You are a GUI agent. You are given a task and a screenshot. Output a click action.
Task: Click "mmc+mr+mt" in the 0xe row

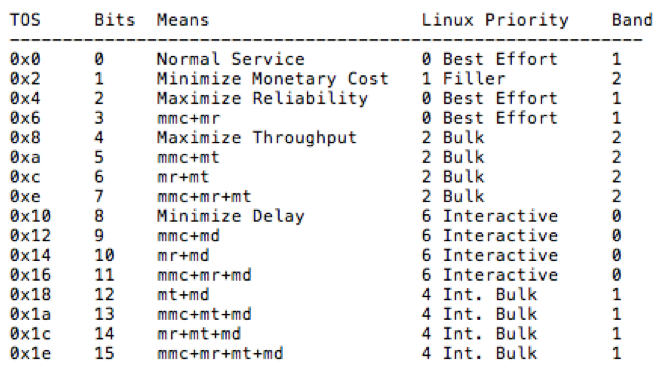(204, 197)
